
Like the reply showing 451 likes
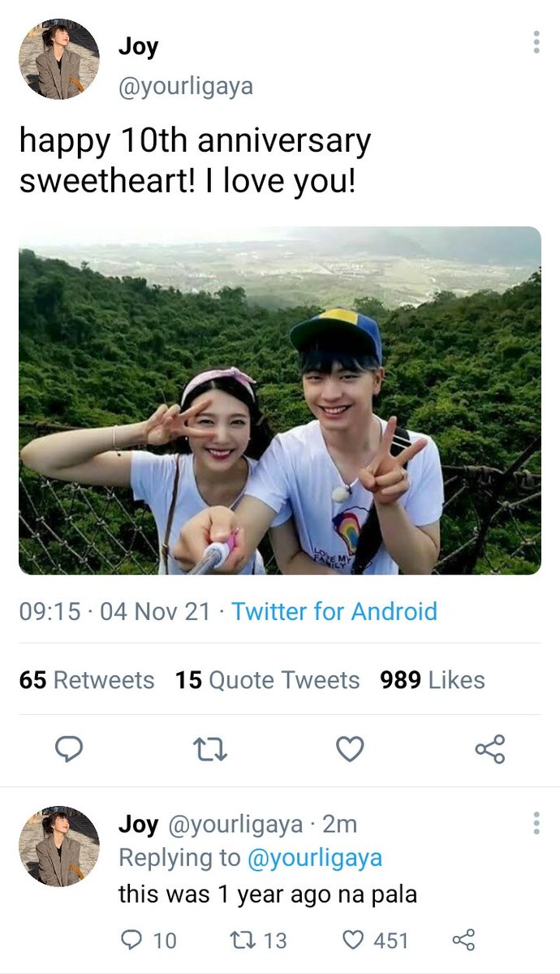pos(375,941)
